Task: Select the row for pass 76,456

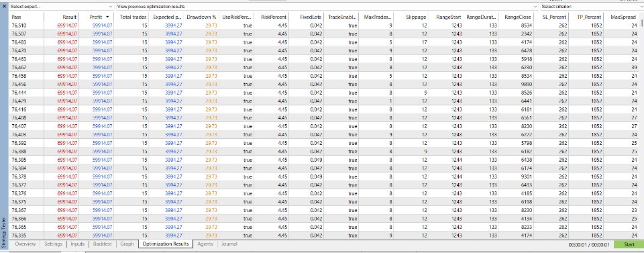Action: point(323,84)
